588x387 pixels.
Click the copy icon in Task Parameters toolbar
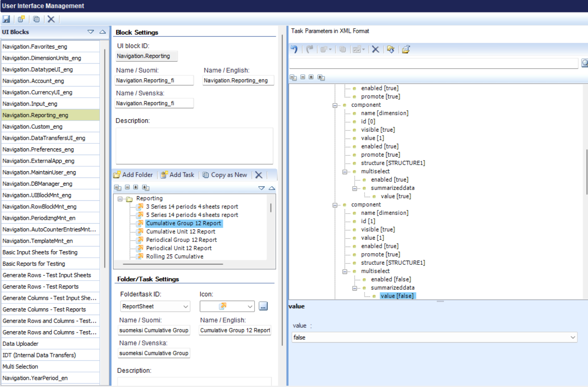pos(343,49)
